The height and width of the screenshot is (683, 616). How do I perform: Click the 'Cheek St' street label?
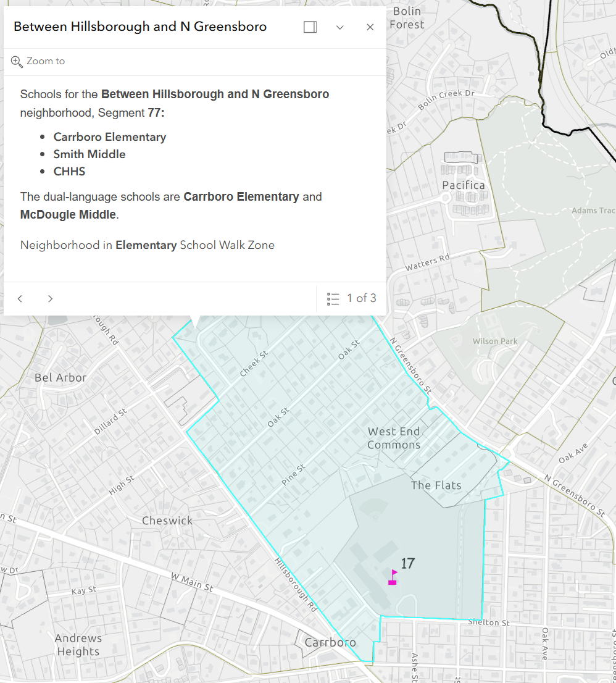(x=254, y=363)
